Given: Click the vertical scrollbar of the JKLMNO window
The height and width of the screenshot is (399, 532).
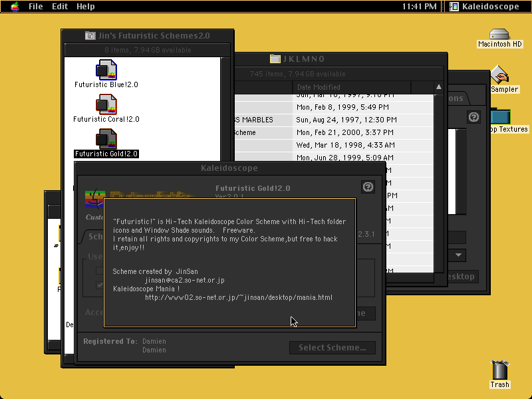Looking at the screenshot, I should coord(439,184).
